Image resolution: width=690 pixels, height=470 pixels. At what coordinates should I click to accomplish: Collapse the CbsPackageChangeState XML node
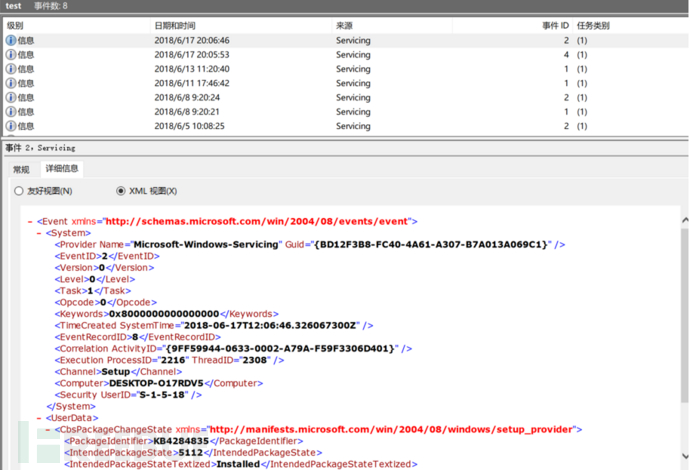click(x=50, y=429)
